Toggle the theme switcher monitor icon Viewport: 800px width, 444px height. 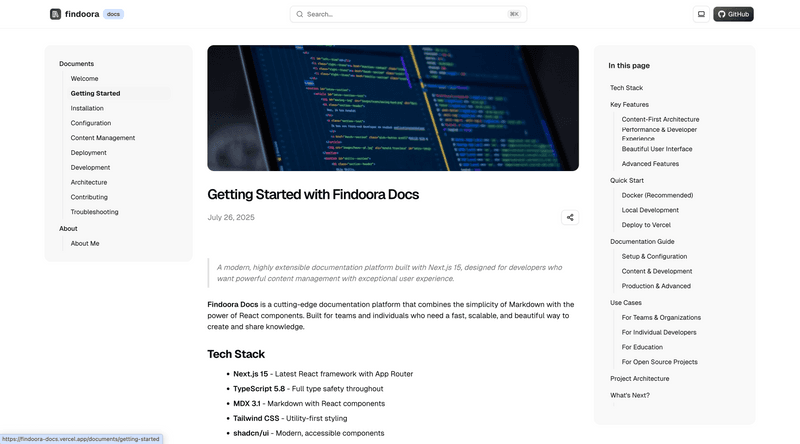(701, 14)
